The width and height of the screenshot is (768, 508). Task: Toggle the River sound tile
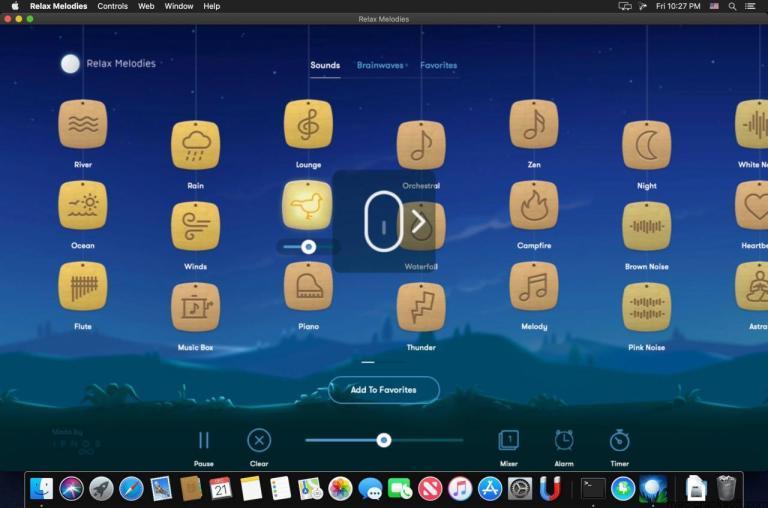pos(83,124)
